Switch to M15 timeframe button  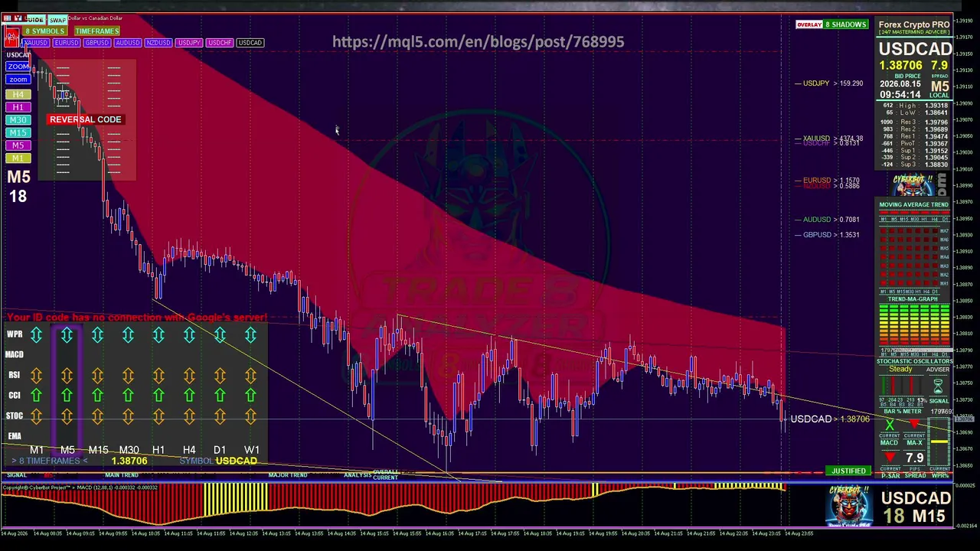(x=18, y=132)
